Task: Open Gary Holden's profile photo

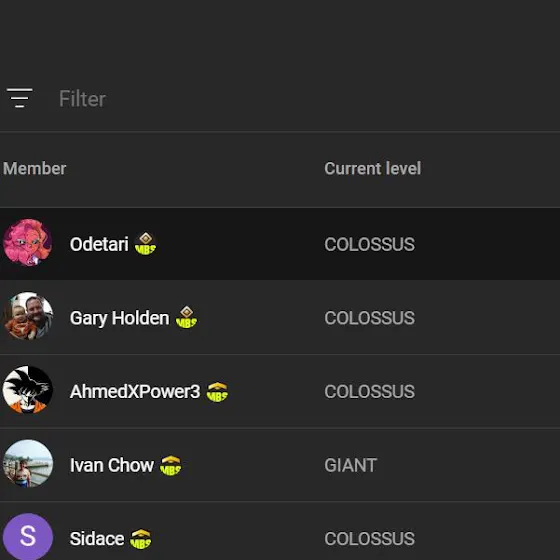Action: tap(28, 316)
